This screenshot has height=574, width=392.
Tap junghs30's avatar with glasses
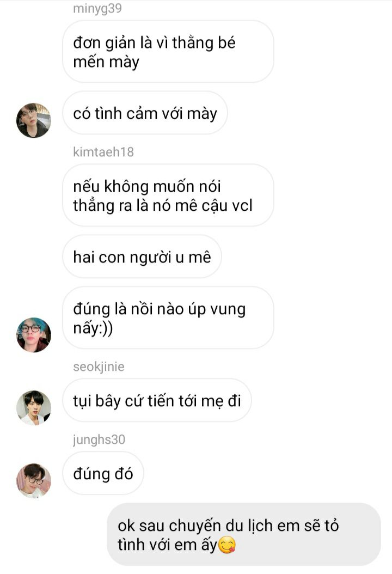[34, 481]
